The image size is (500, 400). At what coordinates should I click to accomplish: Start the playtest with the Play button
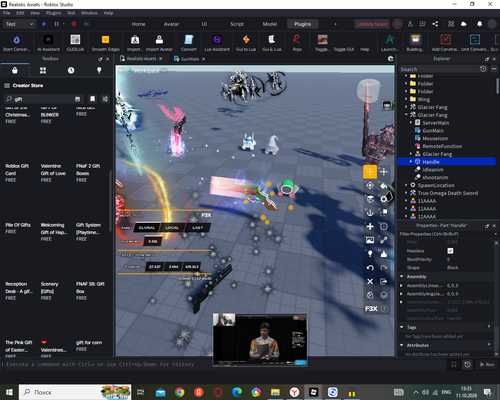(x=44, y=24)
